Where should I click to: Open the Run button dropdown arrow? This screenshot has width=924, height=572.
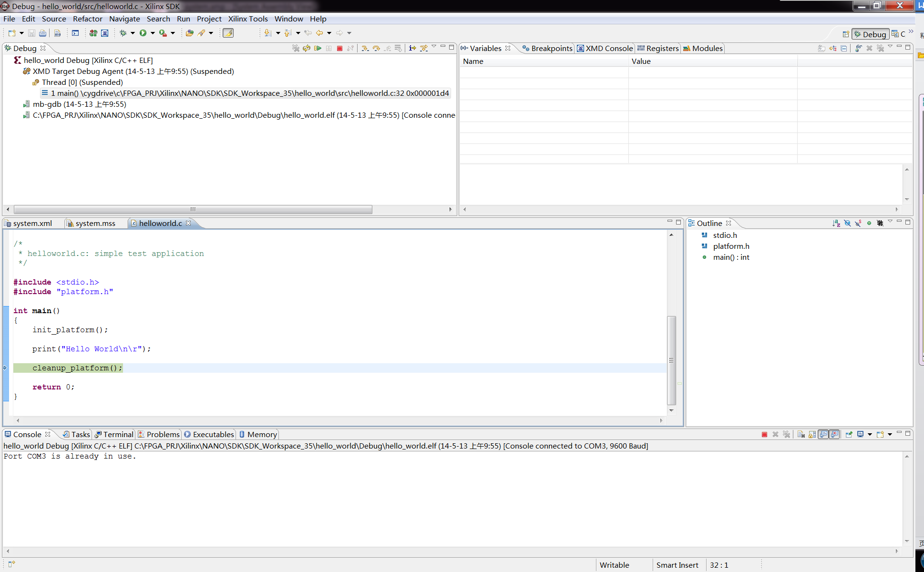[x=153, y=33]
